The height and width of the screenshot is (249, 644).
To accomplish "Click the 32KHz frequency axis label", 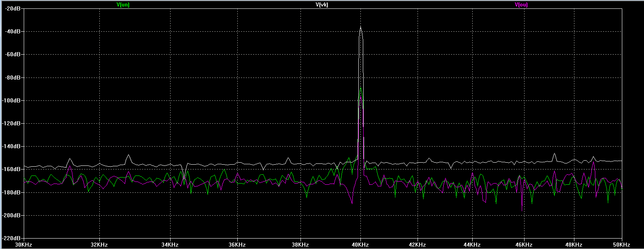I will [x=99, y=245].
